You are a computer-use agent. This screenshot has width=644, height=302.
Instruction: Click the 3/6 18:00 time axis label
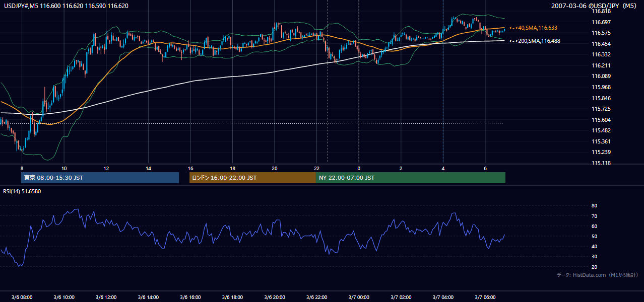click(x=232, y=297)
